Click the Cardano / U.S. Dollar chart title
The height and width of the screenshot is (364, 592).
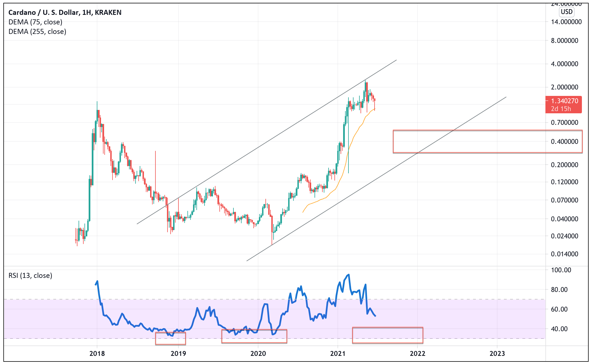pos(65,12)
